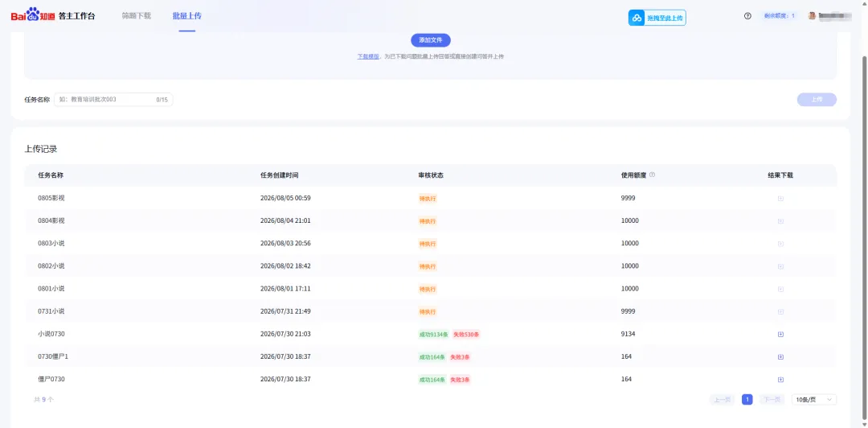
Task: Click the download icon for 0805影视 row
Action: [780, 199]
